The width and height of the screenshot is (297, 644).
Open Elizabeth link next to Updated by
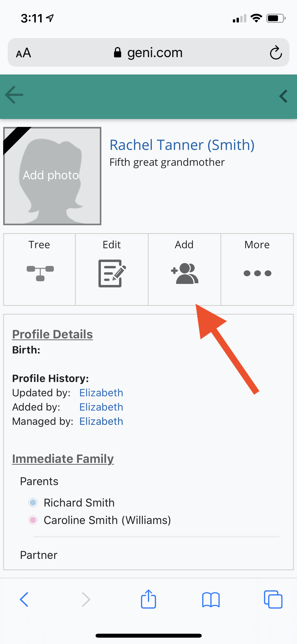(101, 393)
